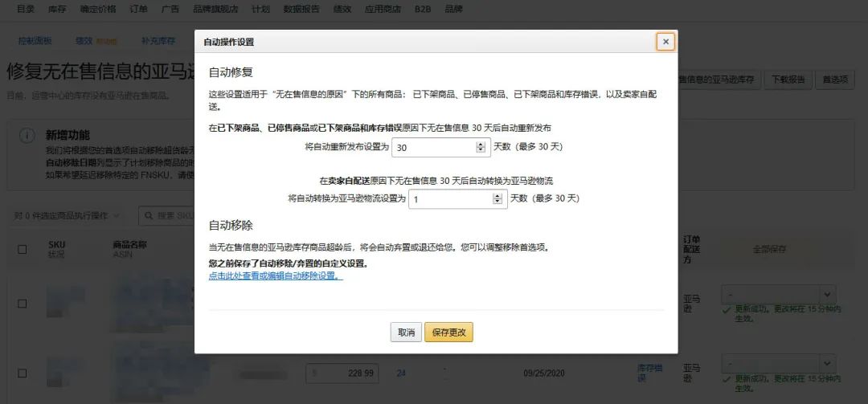Open the 应用商店 menu
The image size is (868, 404).
[383, 9]
